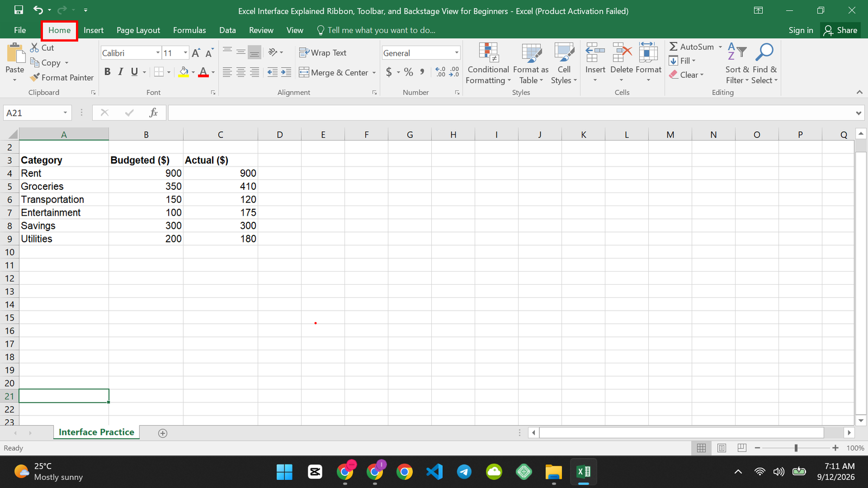Click the Accounting dollar format icon

389,72
